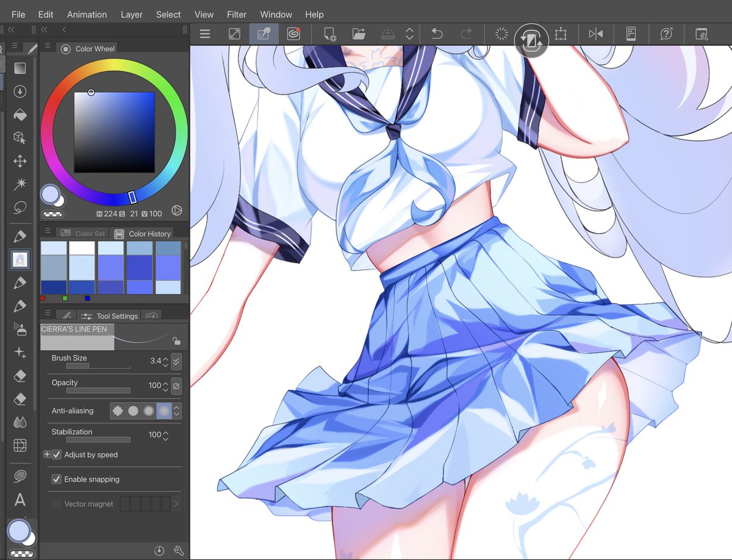Flip the canvas horizontally
Viewport: 732px width, 560px height.
pos(596,34)
